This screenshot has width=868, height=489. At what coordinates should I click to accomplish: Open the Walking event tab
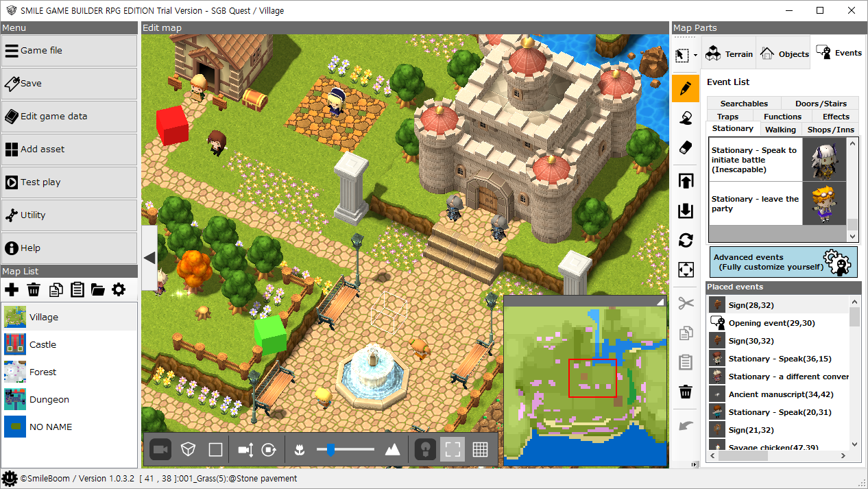[780, 130]
